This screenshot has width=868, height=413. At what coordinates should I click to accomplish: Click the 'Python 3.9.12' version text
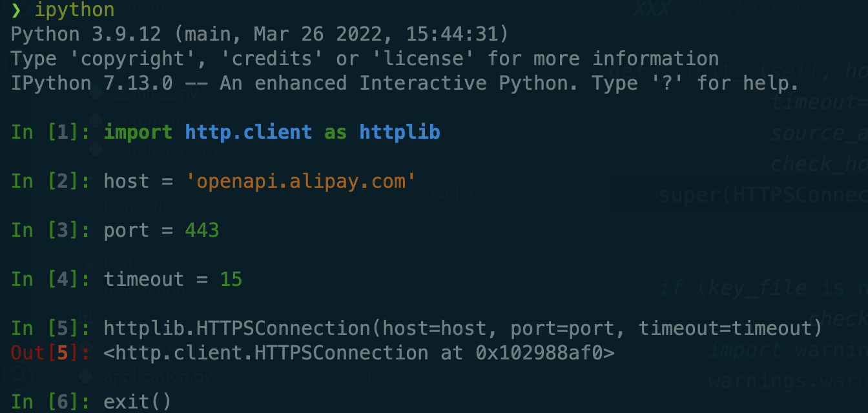click(x=87, y=34)
